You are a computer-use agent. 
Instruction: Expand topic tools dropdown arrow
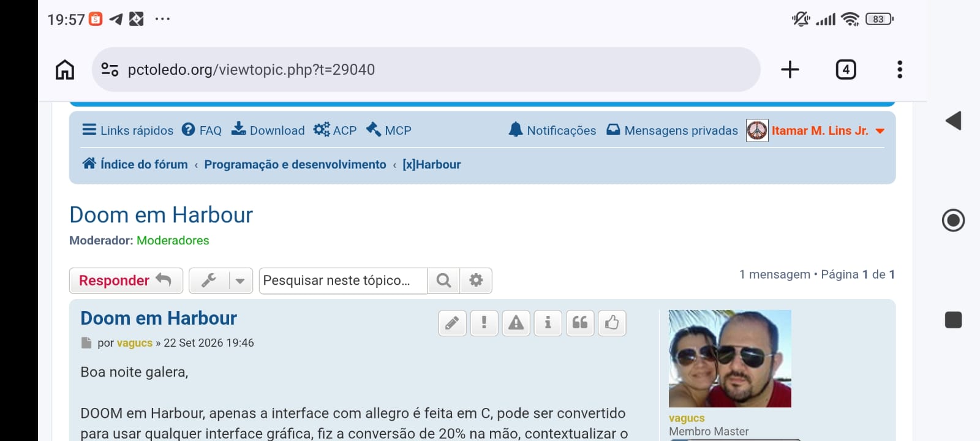[240, 281]
